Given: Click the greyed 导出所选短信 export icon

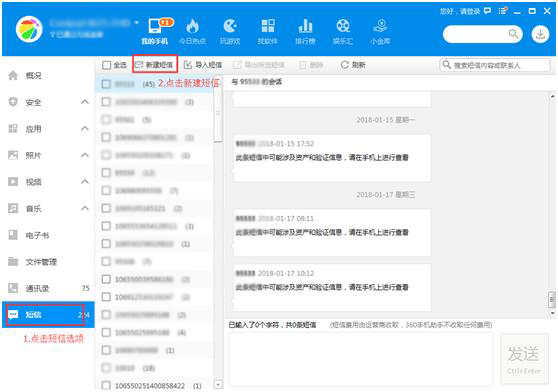Looking at the screenshot, I should [237, 65].
